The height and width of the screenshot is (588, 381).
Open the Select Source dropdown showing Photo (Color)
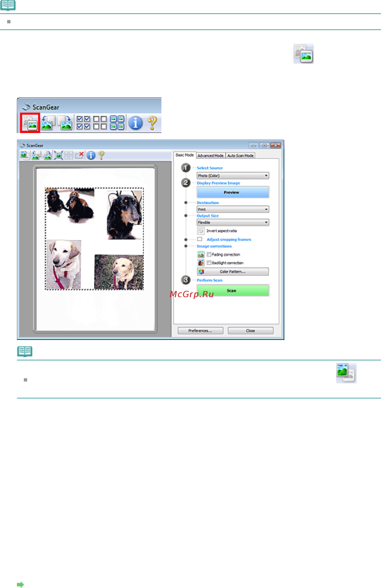[x=233, y=176]
